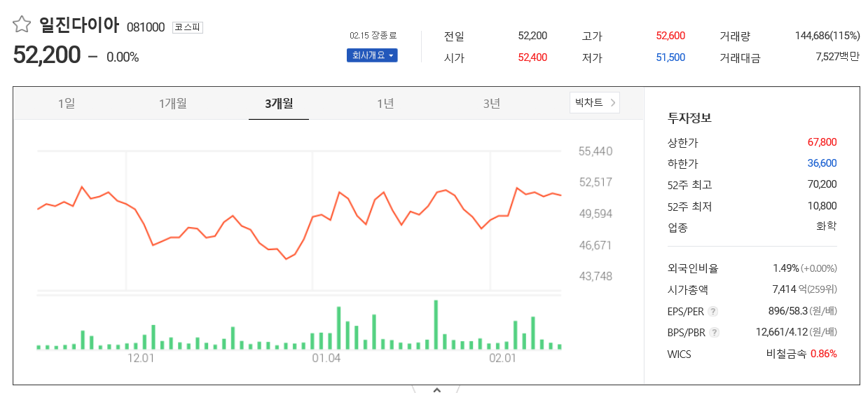
Task: Click the 43,748 price axis label
Action: 595,276
